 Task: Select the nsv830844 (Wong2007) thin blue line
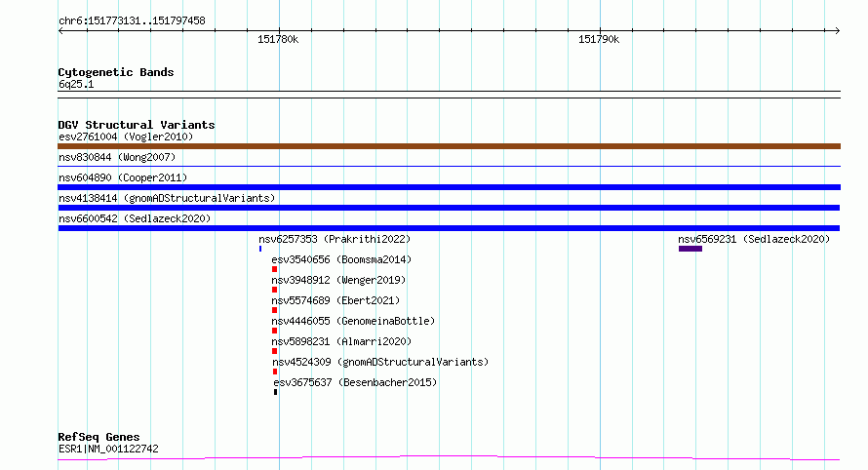(449, 166)
